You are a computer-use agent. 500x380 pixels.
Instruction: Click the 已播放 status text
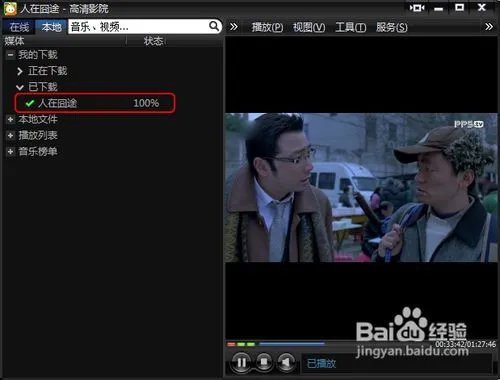(321, 363)
